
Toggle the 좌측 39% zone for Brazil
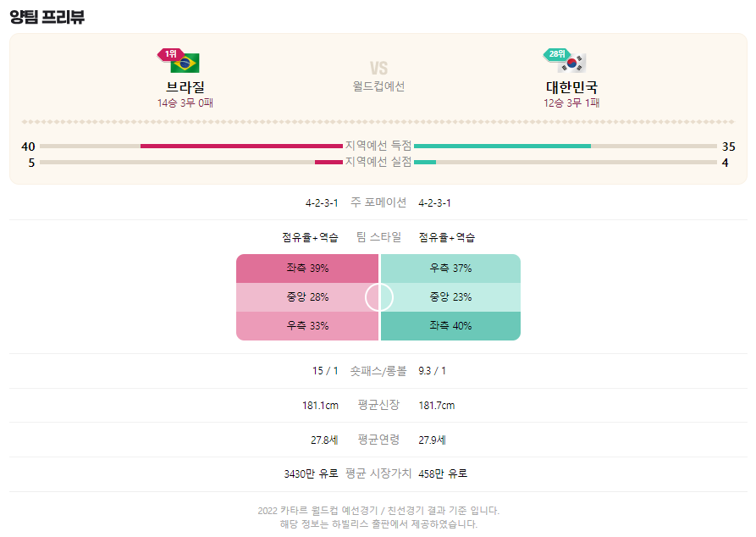[x=308, y=267]
